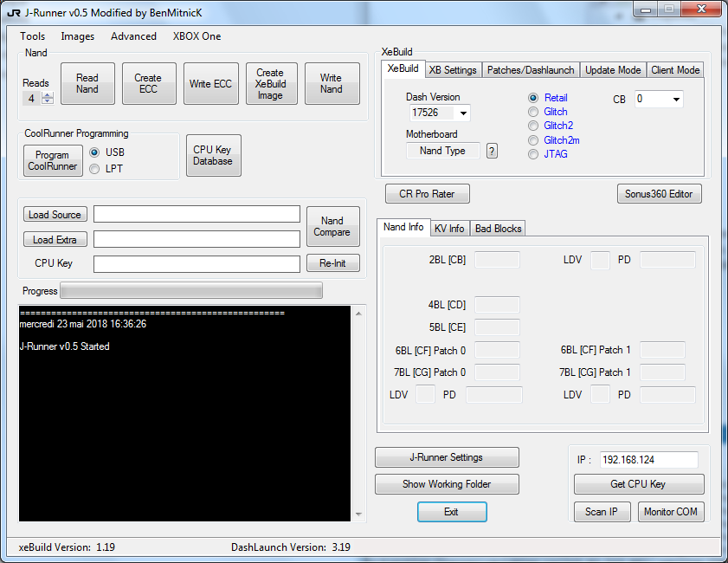This screenshot has width=728, height=563.
Task: Click the Exit button
Action: click(x=452, y=512)
